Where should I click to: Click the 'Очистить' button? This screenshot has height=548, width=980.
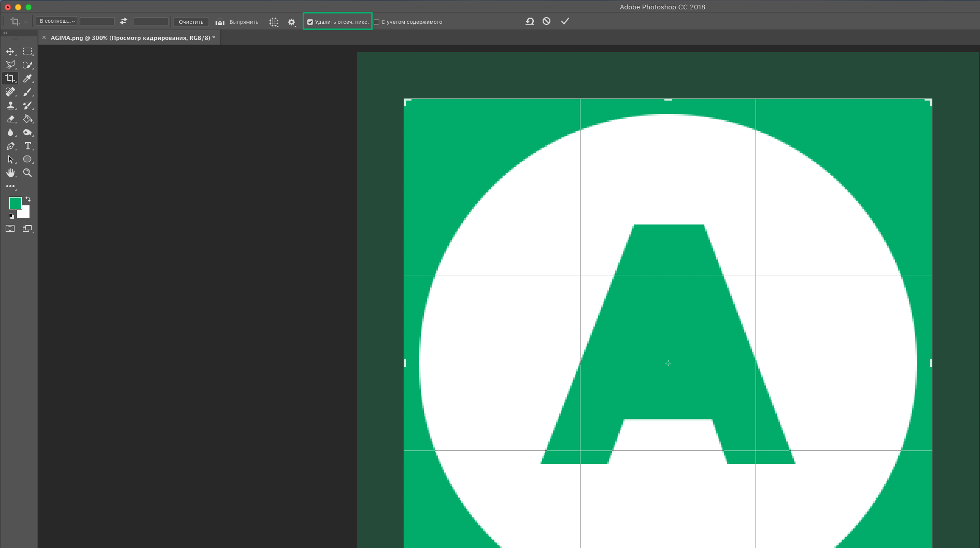pos(191,22)
